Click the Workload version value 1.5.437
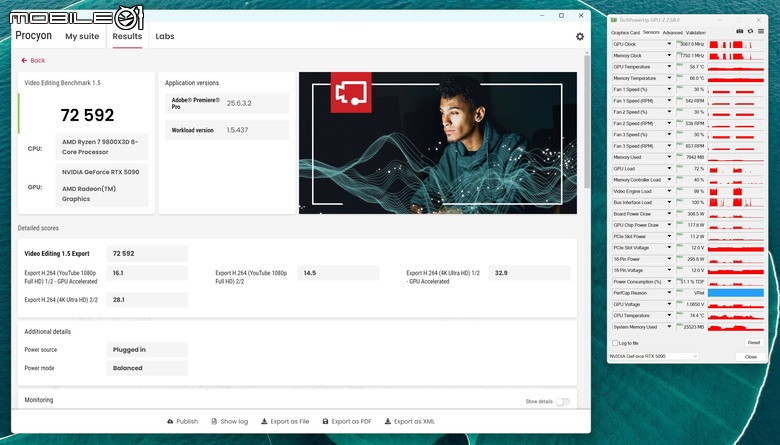The image size is (780, 445). click(237, 130)
